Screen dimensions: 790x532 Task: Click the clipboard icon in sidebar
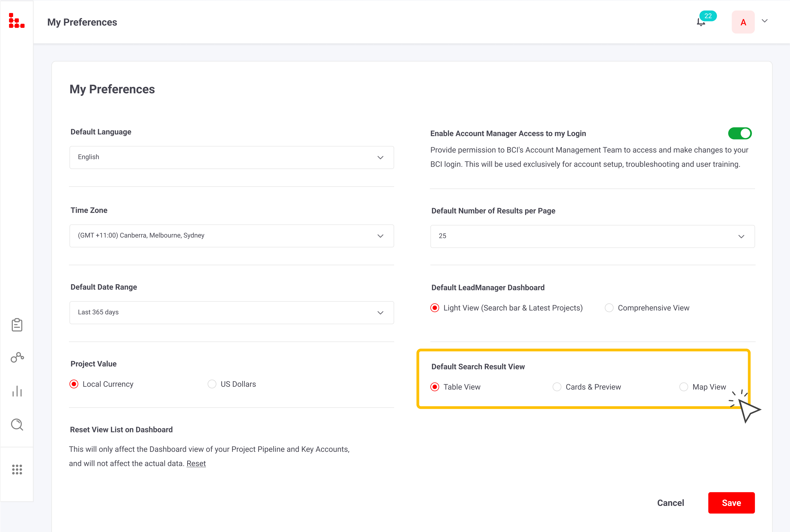[x=17, y=325]
